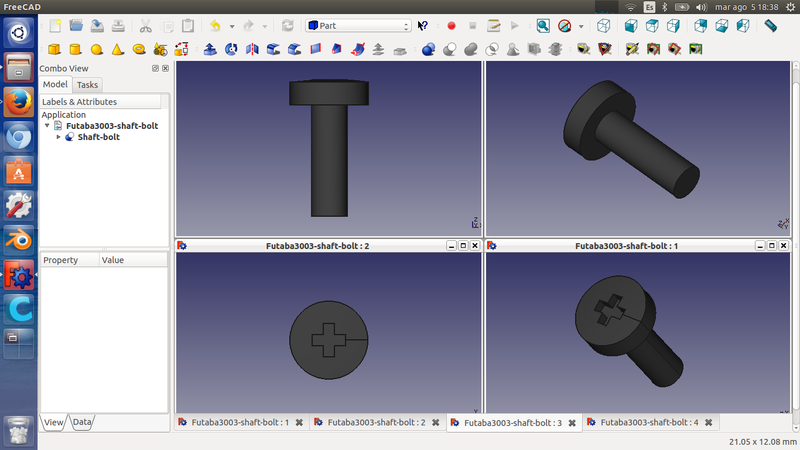Set the view to axonometric cube
Viewport: 800px width, 450px height.
(604, 25)
